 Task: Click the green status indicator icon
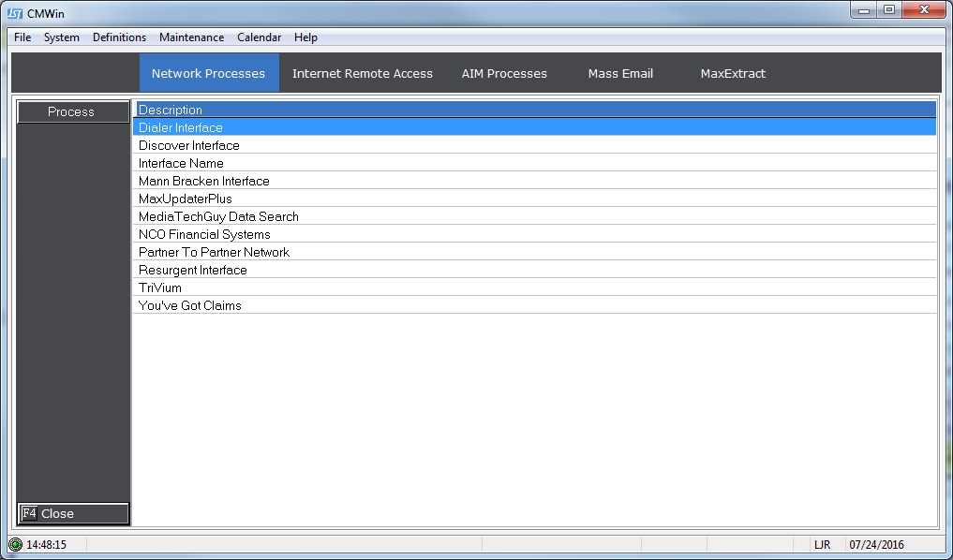pyautogui.click(x=15, y=544)
